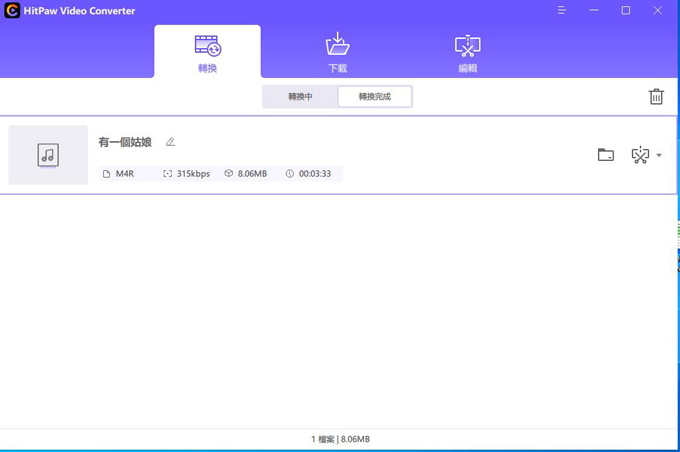Open the HitPaw hamburger menu in title bar
This screenshot has width=680, height=452.
[x=562, y=11]
